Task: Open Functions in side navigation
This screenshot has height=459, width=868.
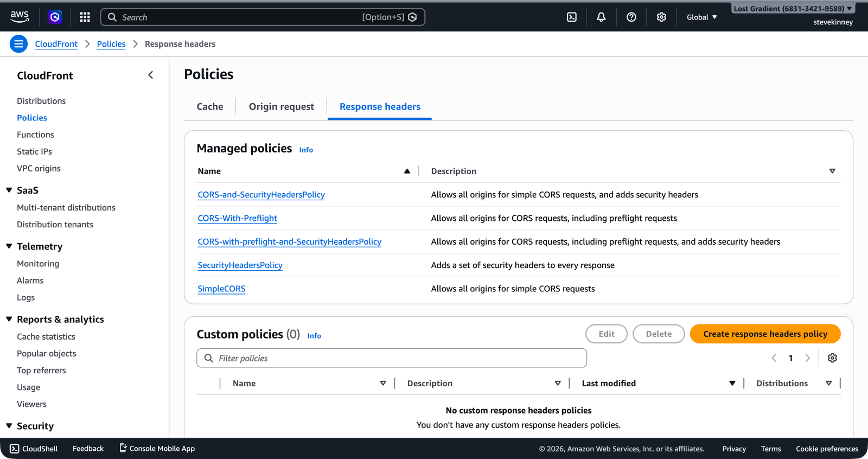Action: pos(35,135)
